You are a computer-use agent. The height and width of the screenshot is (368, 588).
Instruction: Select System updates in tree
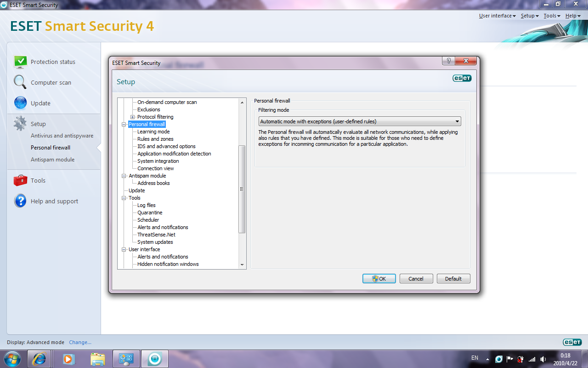(155, 242)
